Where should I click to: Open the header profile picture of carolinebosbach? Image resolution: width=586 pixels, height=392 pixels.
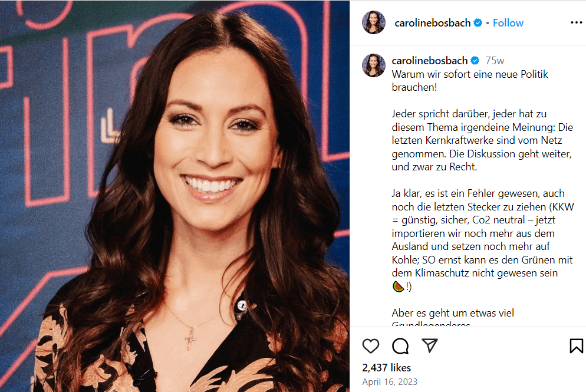(373, 22)
